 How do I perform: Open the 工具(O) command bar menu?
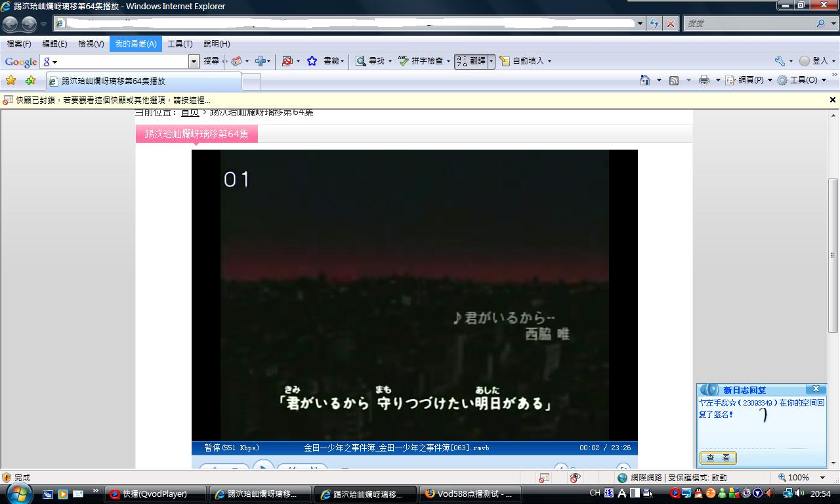[x=801, y=80]
